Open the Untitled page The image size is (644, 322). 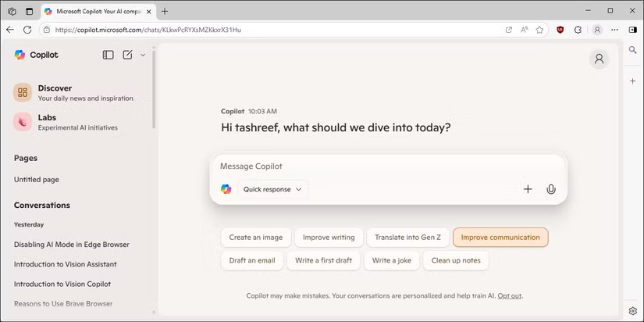click(37, 180)
